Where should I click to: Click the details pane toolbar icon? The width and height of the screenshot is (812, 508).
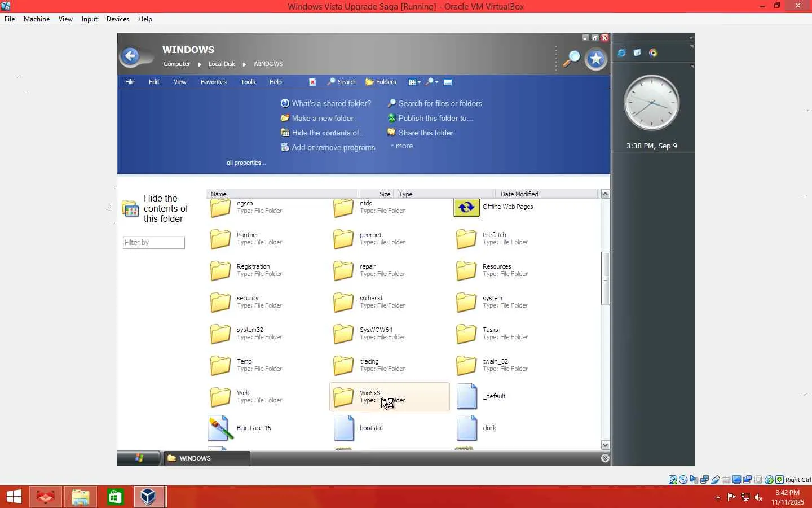point(448,82)
